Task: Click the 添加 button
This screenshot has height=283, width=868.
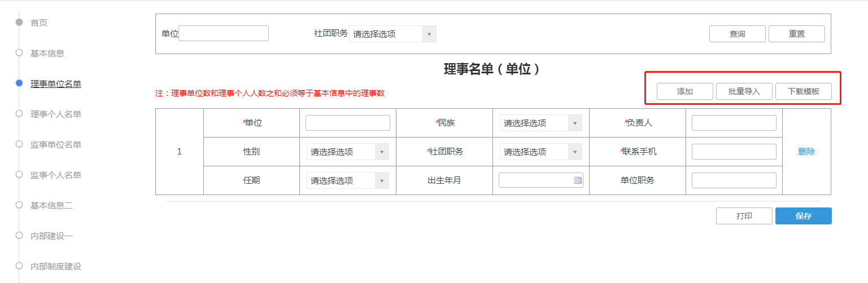Action: 684,91
